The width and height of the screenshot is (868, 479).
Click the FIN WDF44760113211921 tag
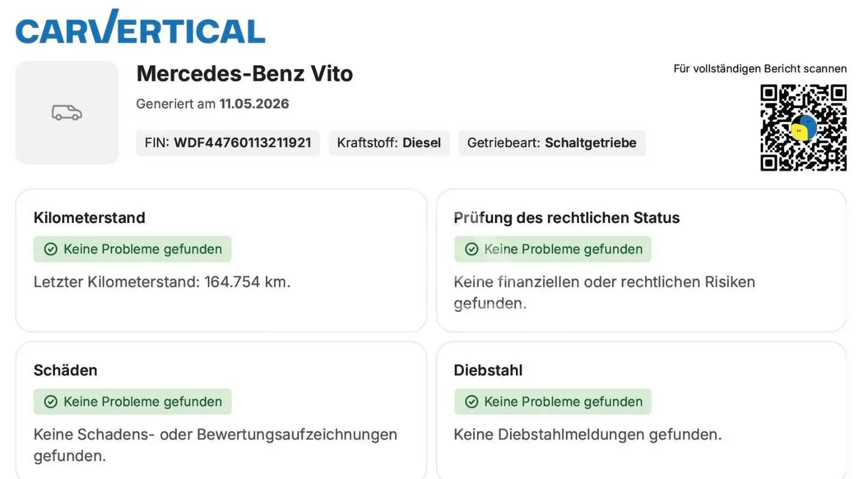pos(228,143)
